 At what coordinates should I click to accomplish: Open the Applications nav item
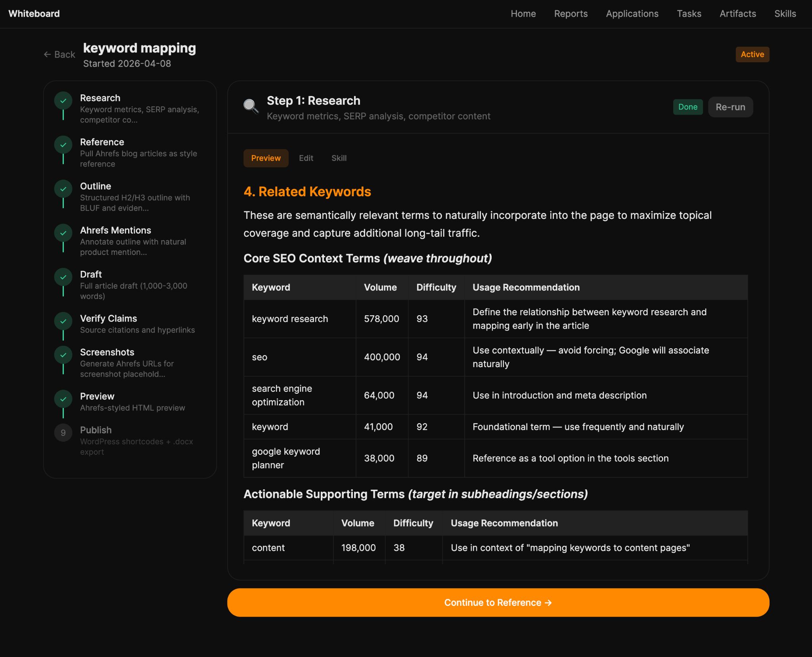click(x=632, y=14)
